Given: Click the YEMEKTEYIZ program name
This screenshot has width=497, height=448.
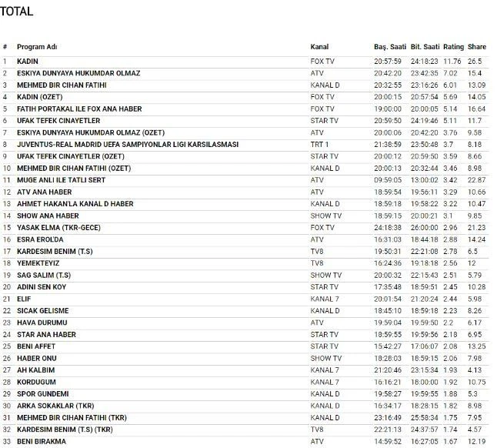Looking at the screenshot, I should (38, 263).
